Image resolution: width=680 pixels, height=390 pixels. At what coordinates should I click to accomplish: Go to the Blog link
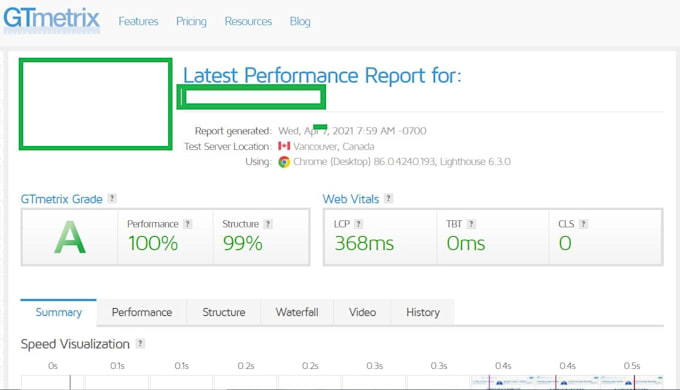(300, 21)
